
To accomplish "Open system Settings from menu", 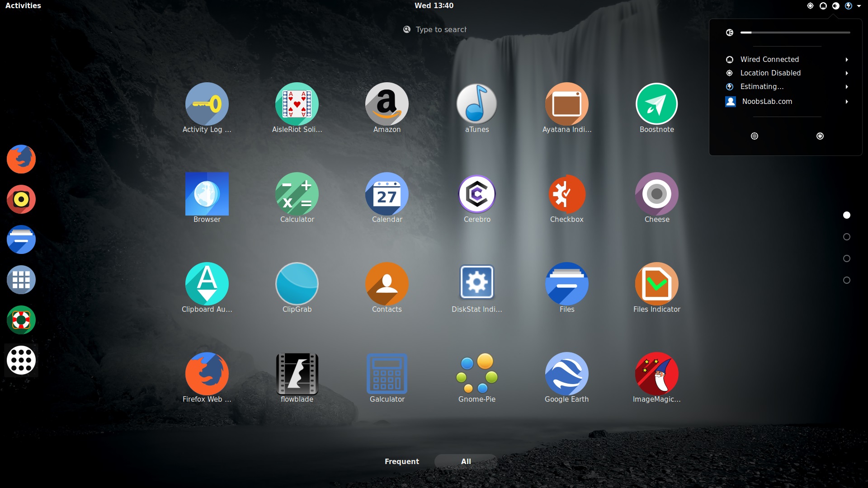I will click(755, 136).
